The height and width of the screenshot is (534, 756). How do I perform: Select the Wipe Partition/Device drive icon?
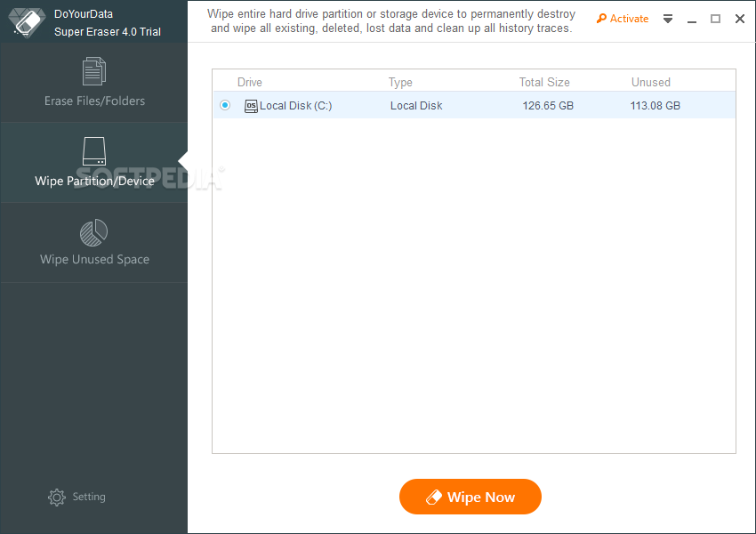pyautogui.click(x=94, y=151)
